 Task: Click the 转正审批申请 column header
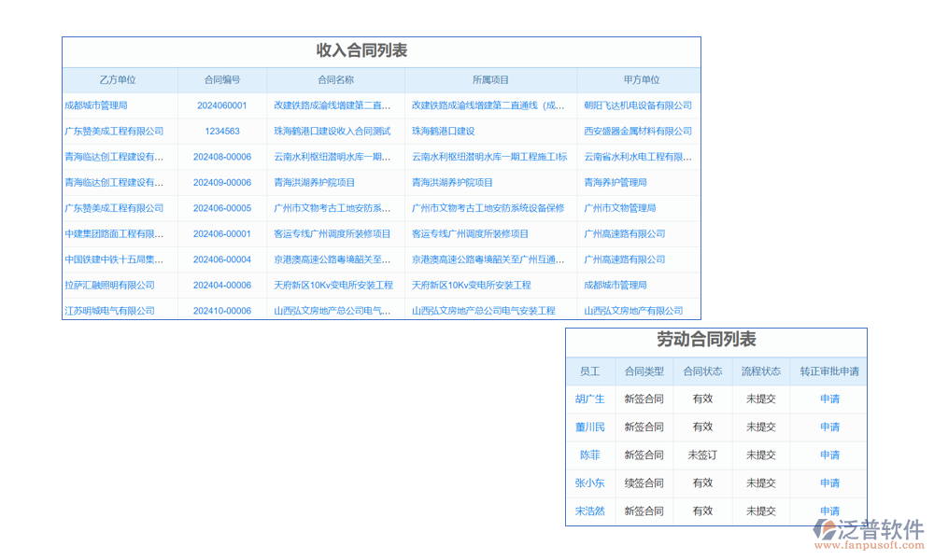click(x=828, y=371)
